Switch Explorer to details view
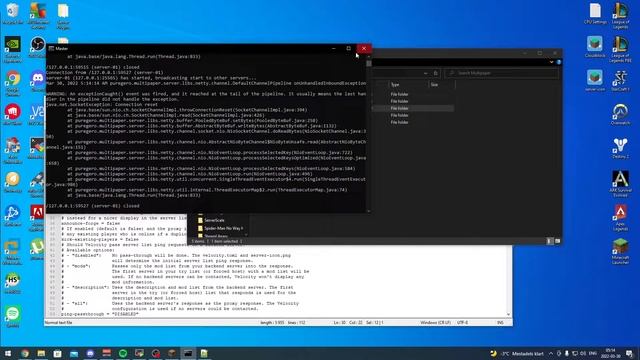640x360 pixels. point(549,241)
